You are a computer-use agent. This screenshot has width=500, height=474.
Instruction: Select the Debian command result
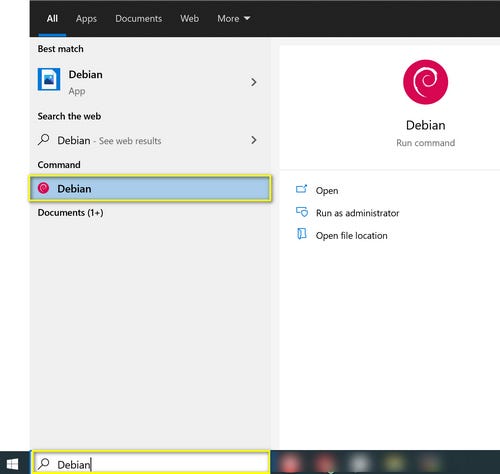click(150, 189)
